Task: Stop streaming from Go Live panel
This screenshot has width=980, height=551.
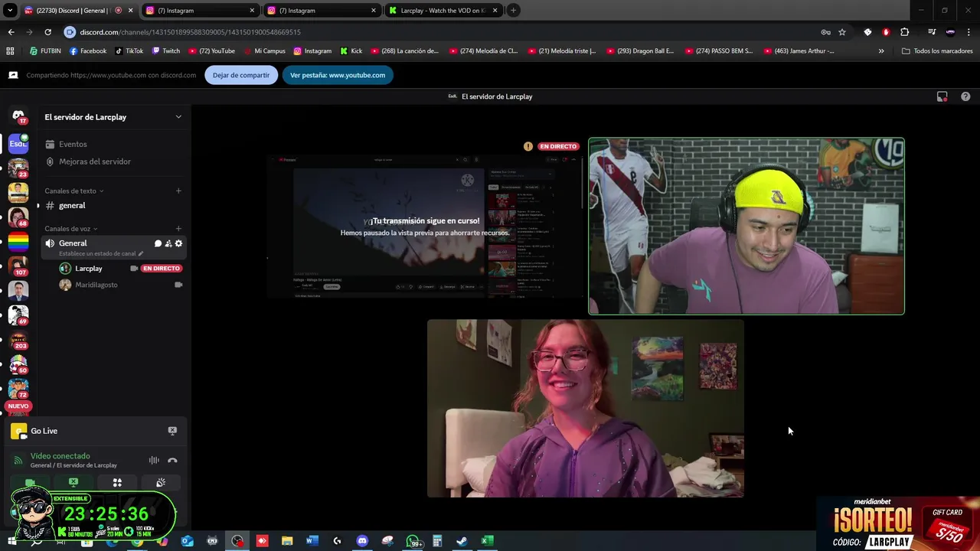Action: 172,431
